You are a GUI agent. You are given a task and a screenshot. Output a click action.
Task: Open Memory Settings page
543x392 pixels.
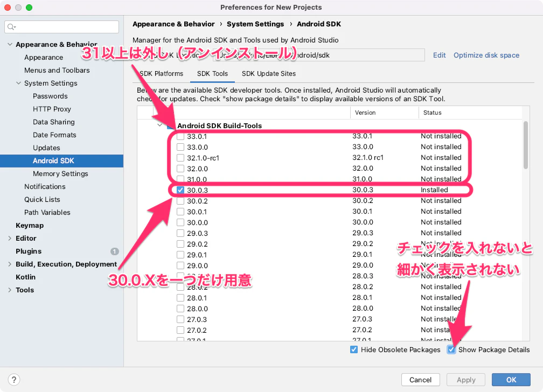(60, 173)
